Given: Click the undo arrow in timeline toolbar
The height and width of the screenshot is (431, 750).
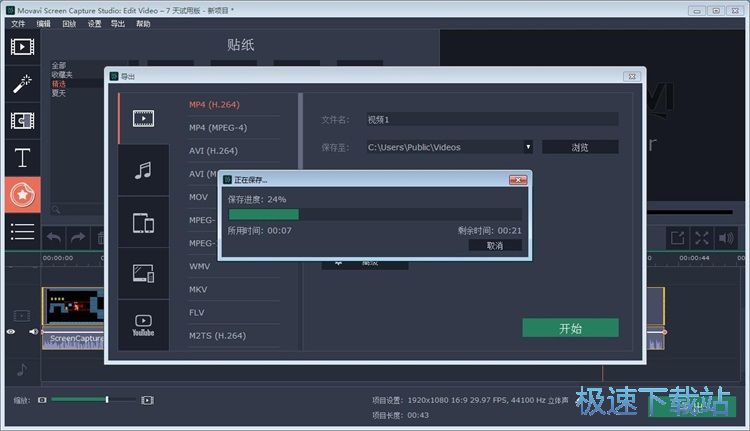Looking at the screenshot, I should (54, 237).
